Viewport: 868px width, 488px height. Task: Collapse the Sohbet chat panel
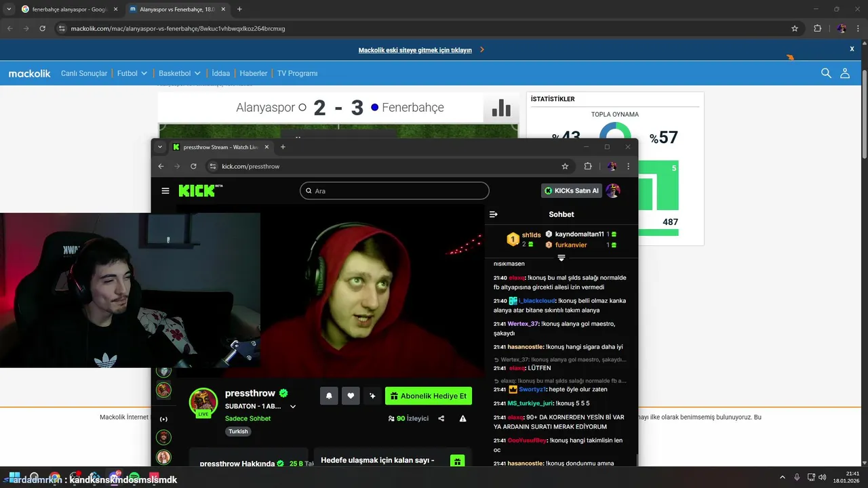point(494,214)
